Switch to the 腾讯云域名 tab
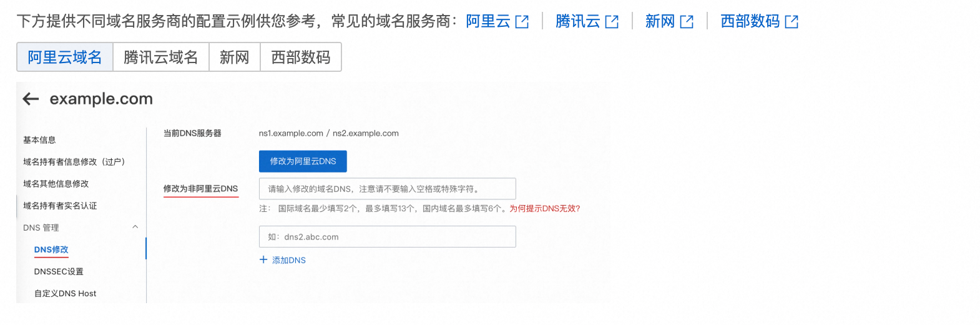The image size is (980, 325). click(161, 57)
